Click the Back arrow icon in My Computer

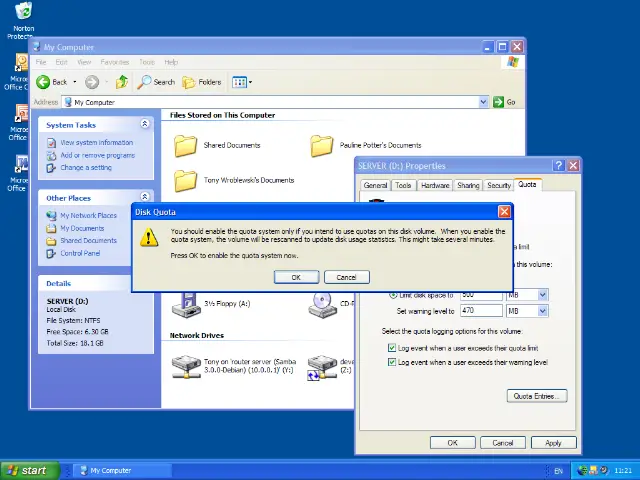tap(43, 82)
